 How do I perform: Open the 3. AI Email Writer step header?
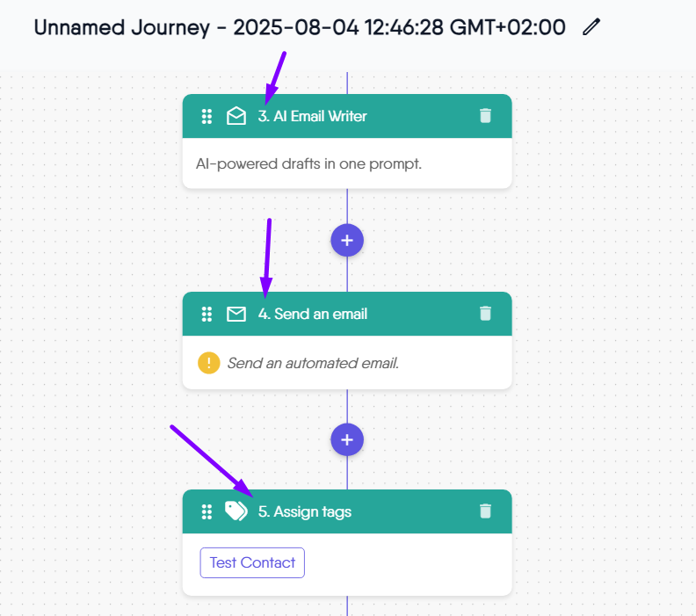point(312,116)
